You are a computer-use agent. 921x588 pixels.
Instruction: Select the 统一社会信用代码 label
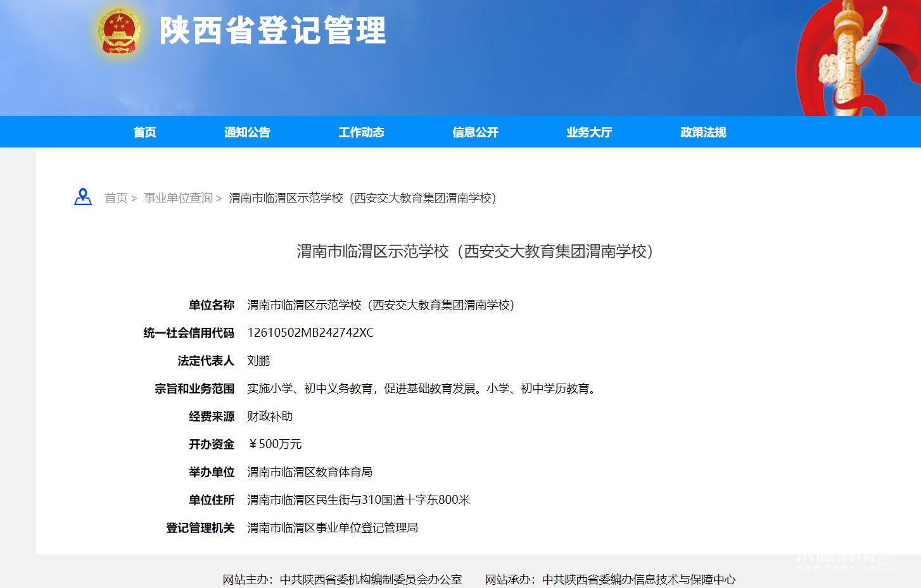(189, 333)
